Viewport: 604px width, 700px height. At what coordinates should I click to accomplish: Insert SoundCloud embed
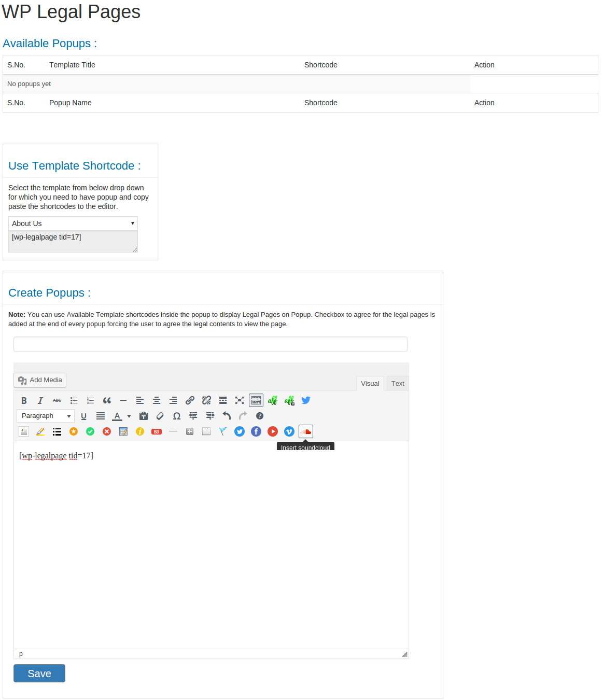[306, 431]
